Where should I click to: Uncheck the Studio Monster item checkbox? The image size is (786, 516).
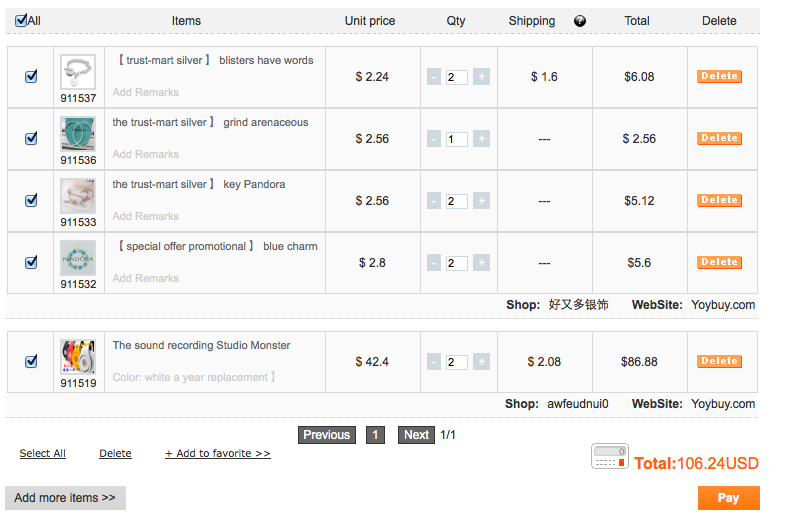pyautogui.click(x=31, y=361)
